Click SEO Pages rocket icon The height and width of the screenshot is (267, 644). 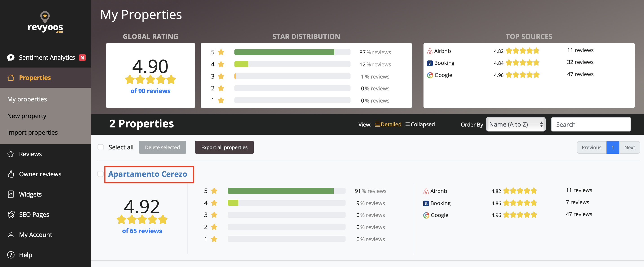click(x=11, y=214)
